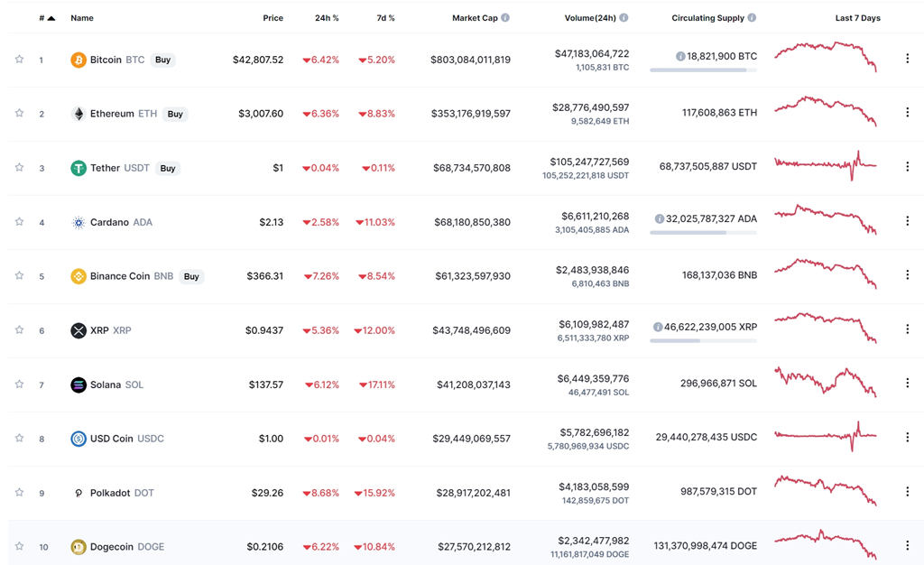Open more options menu for Ethereum row
This screenshot has width=924, height=565.
pyautogui.click(x=907, y=113)
